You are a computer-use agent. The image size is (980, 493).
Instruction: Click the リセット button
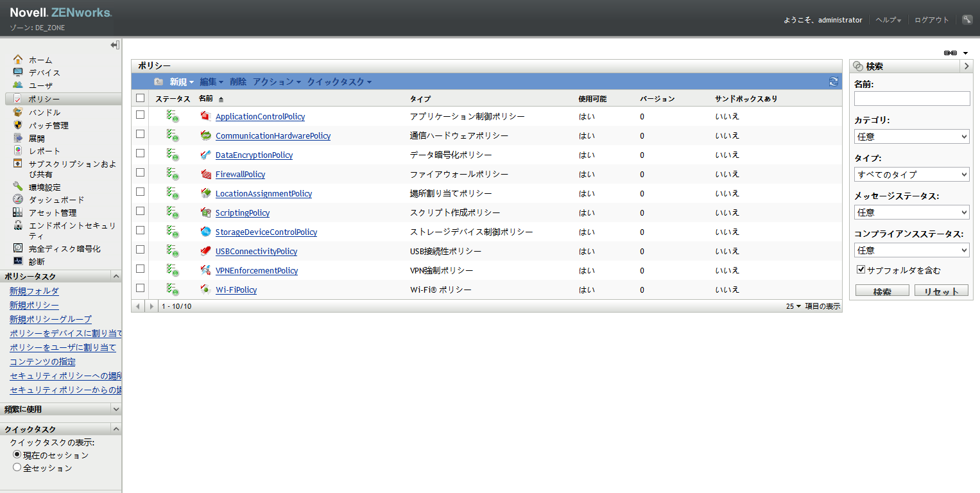pos(941,291)
